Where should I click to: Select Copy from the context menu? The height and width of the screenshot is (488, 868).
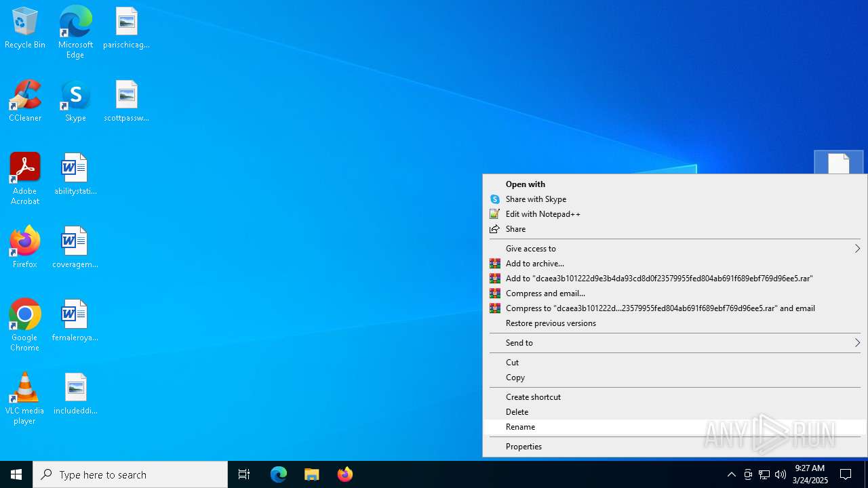tap(675, 378)
